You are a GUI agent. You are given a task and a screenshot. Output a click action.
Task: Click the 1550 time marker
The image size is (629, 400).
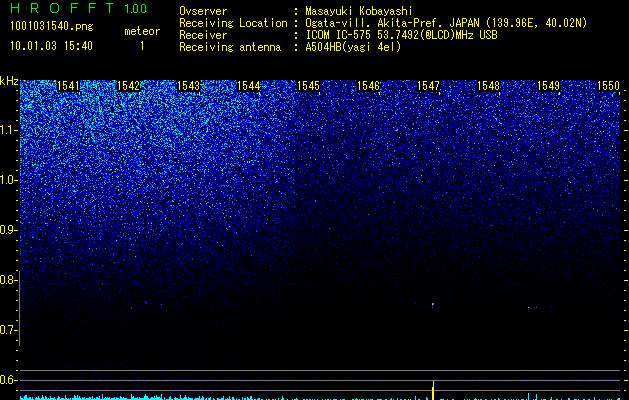(608, 86)
